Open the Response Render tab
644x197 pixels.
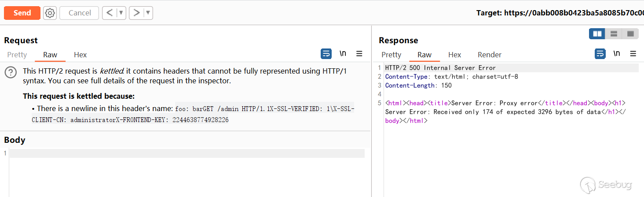489,55
